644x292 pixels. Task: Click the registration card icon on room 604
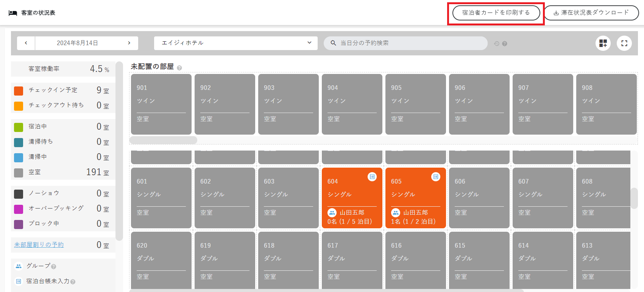[x=372, y=177]
